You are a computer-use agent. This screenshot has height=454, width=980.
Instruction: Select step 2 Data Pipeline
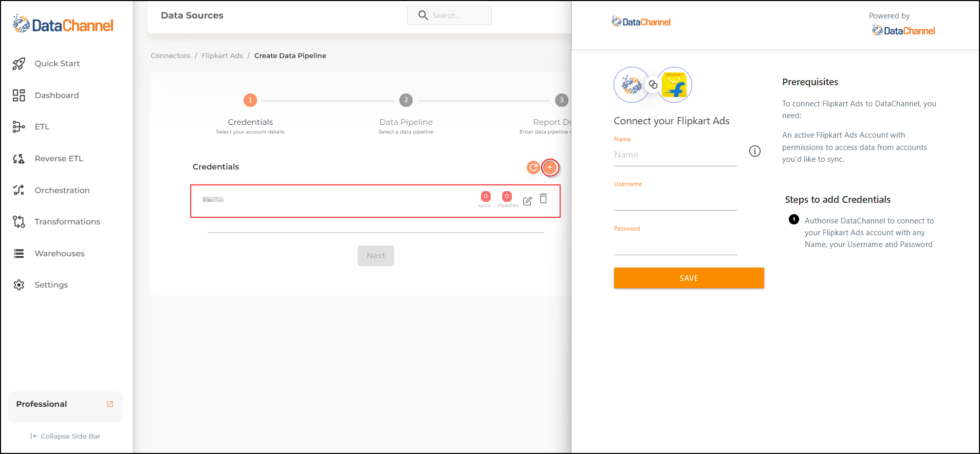pos(406,100)
